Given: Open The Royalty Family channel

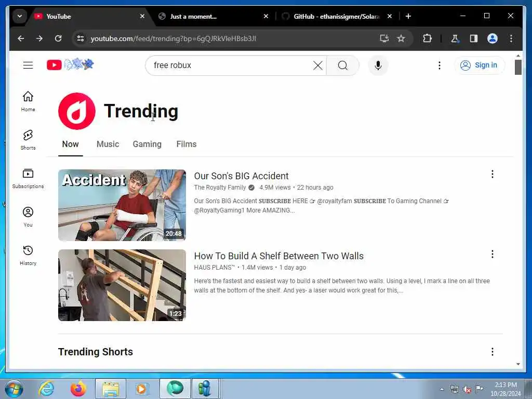Looking at the screenshot, I should click(220, 188).
